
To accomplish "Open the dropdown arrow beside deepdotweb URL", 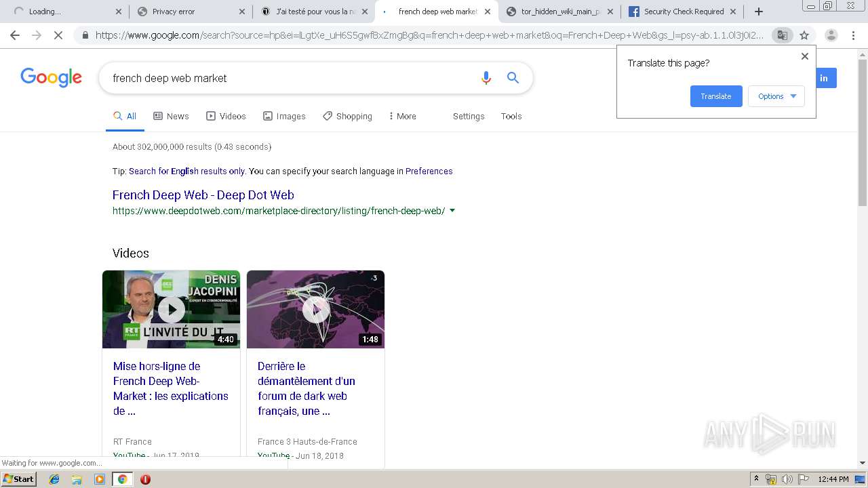I will click(452, 211).
